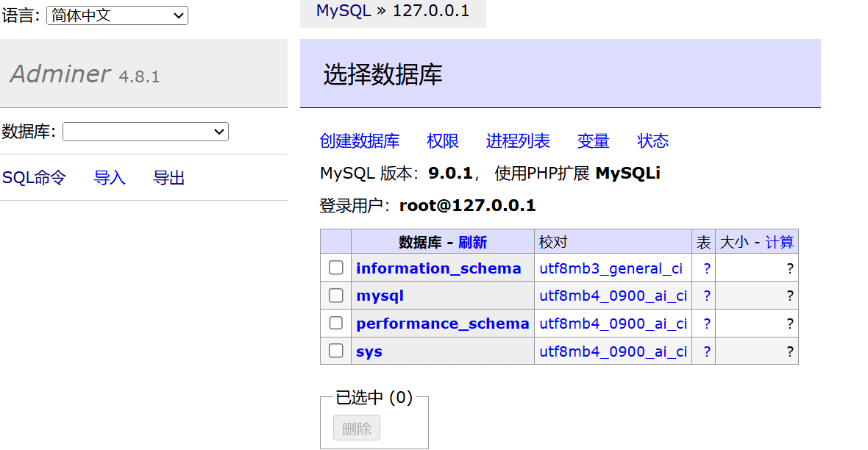Click the table count ? for mysql
This screenshot has height=450, width=868.
click(x=707, y=296)
